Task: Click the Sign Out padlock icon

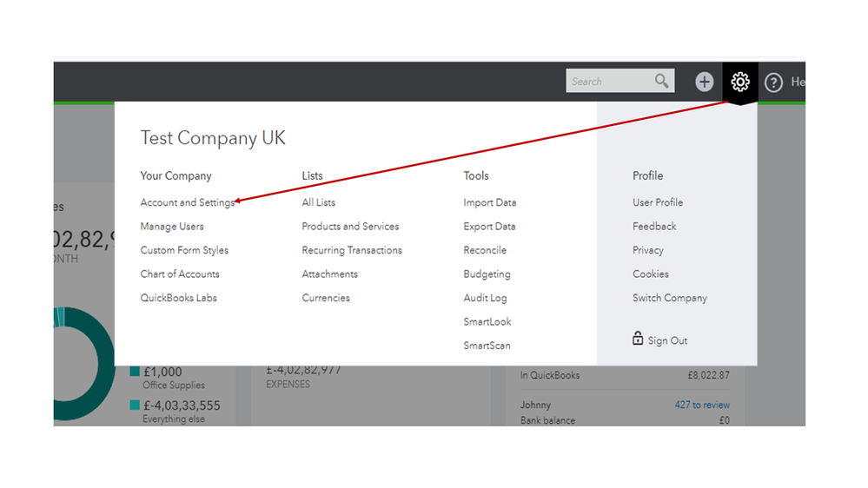Action: click(x=638, y=339)
